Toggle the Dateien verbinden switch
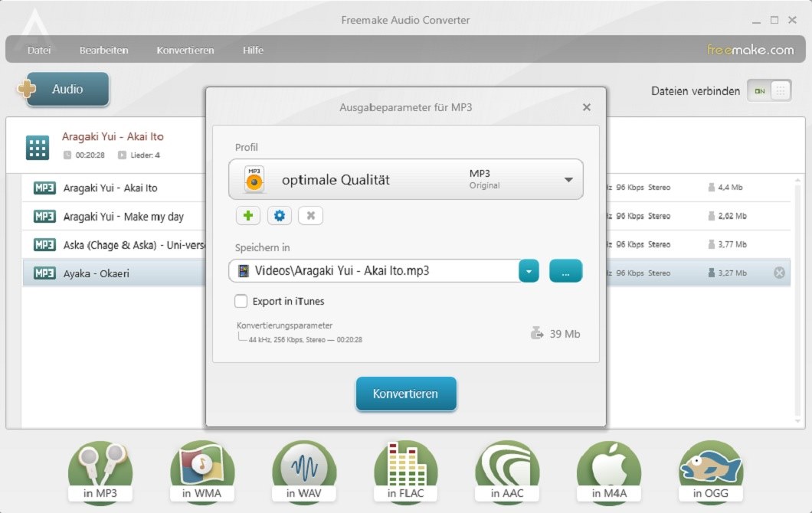Viewport: 812px width, 513px height. tap(769, 90)
